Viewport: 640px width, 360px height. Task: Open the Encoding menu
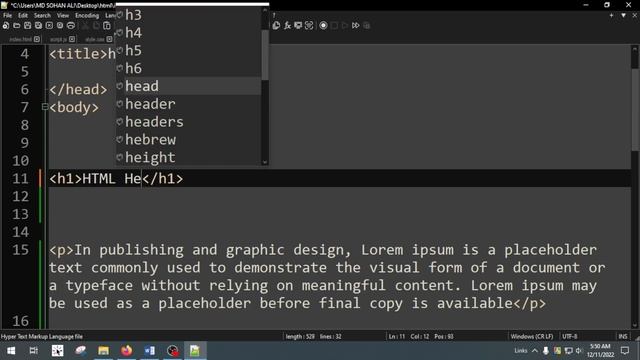(x=87, y=16)
